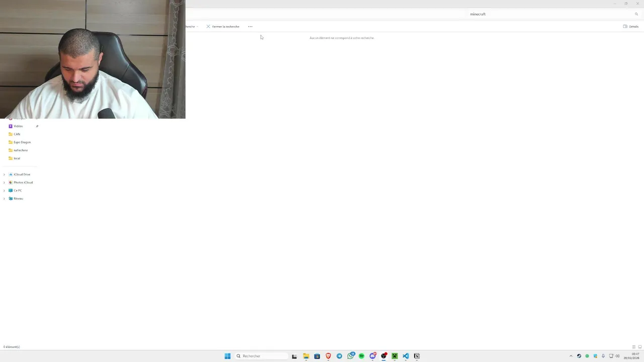This screenshot has height=362, width=644.
Task: Open the three-dots more options menu
Action: (250, 26)
